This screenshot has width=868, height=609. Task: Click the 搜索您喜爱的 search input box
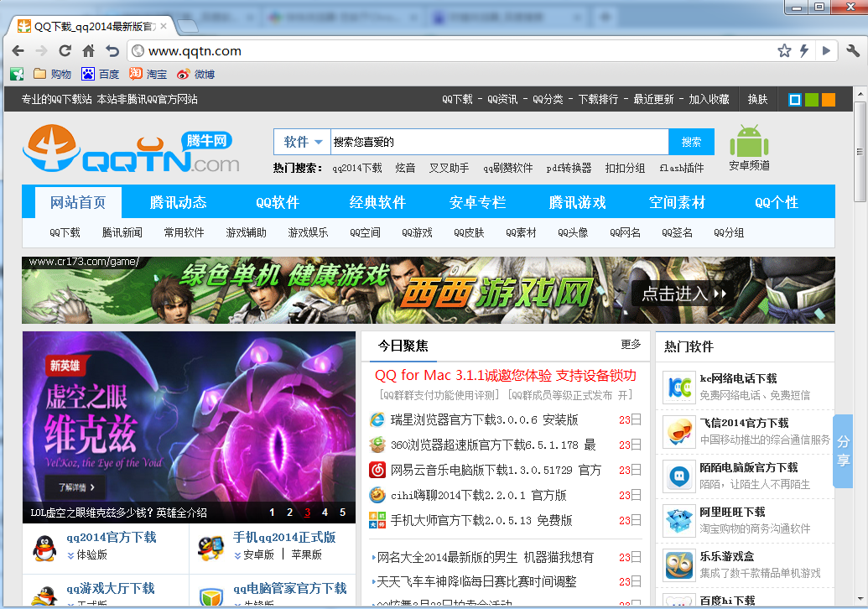499,143
